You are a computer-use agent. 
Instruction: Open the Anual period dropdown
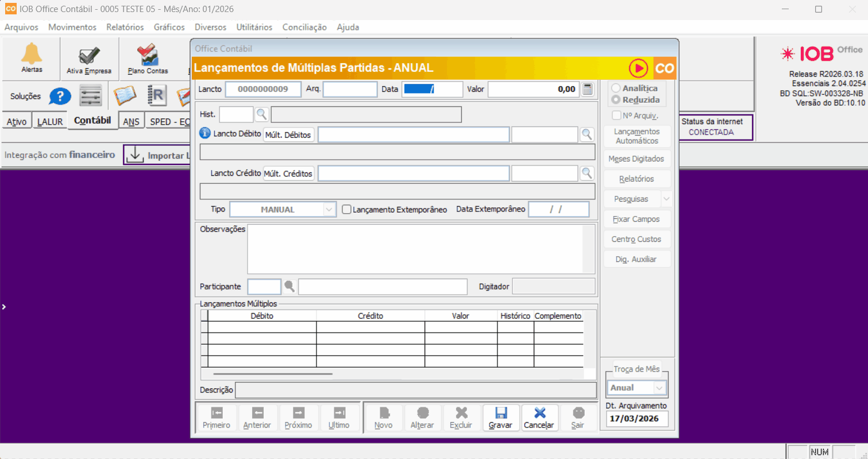[x=659, y=388]
